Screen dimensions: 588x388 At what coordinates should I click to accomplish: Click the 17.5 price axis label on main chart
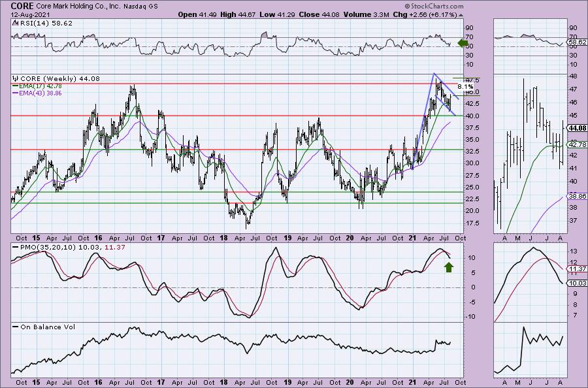[471, 223]
